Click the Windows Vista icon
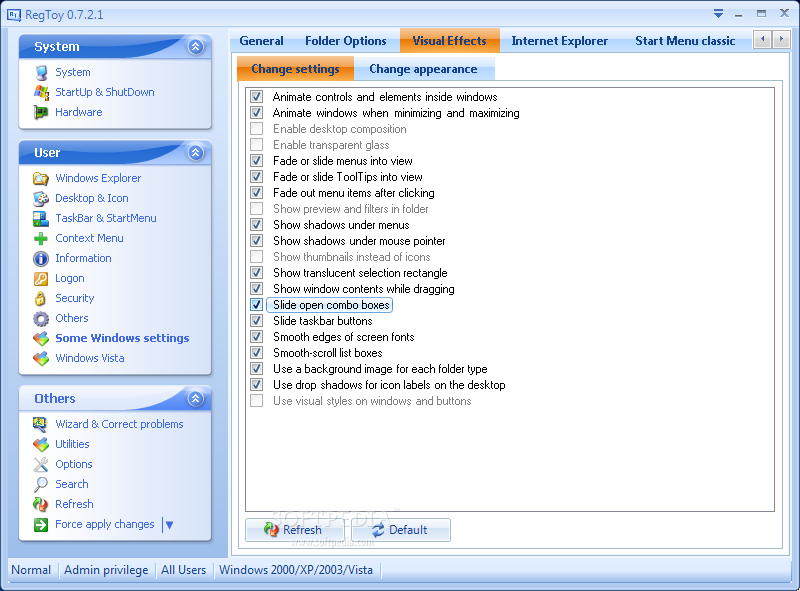The height and width of the screenshot is (591, 800). pyautogui.click(x=41, y=358)
